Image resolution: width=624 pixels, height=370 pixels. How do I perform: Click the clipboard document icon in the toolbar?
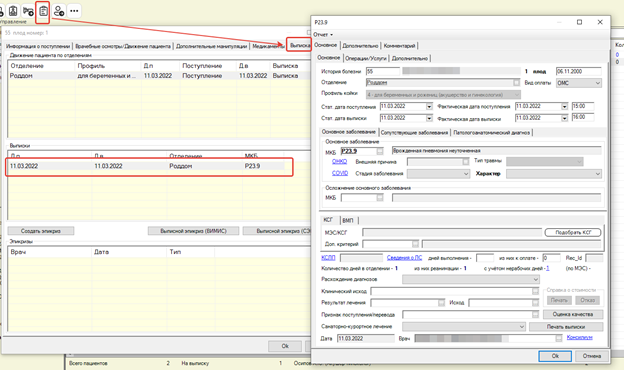click(x=43, y=12)
